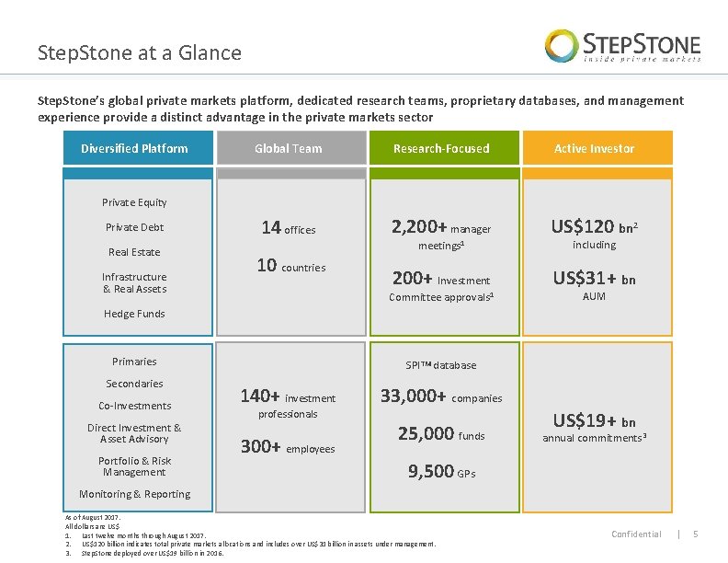Click the 'US$120 bn' figure
Viewport: 728px width, 563px height.
coord(595,226)
